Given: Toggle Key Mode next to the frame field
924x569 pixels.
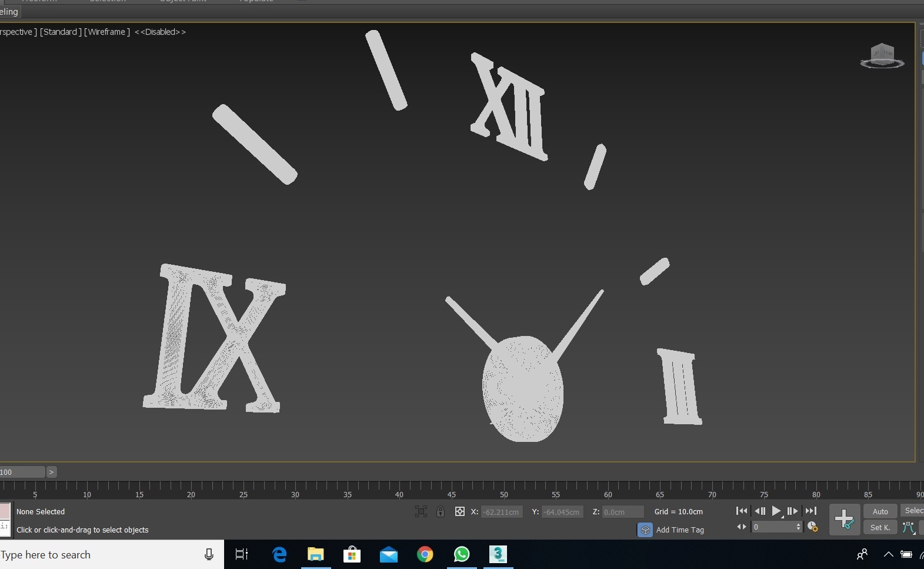Looking at the screenshot, I should 742,527.
